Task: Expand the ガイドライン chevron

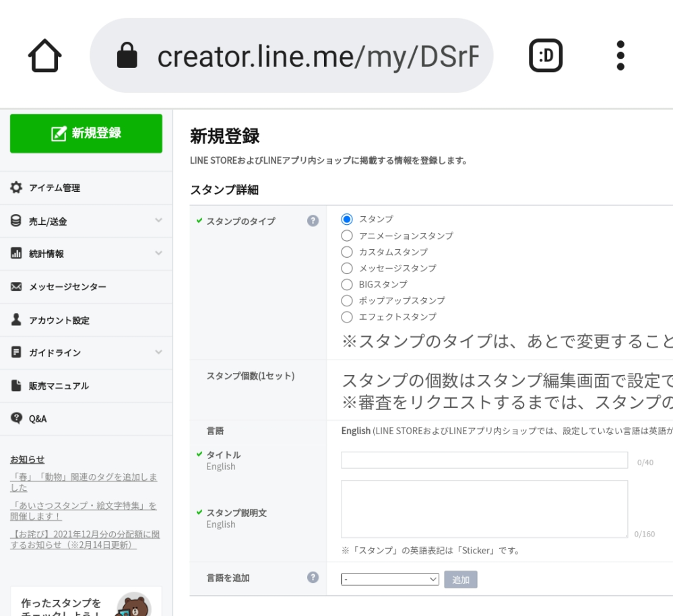Action: coord(158,352)
